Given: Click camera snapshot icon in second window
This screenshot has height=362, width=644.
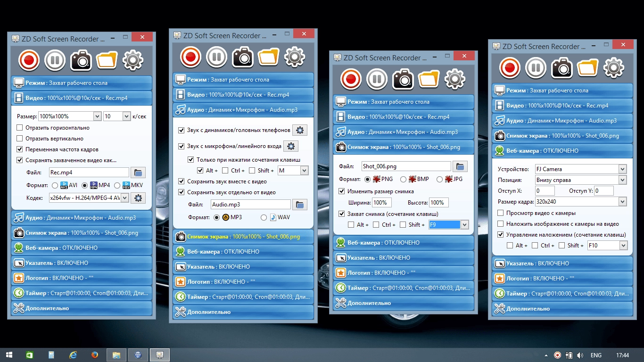Looking at the screenshot, I should point(243,57).
